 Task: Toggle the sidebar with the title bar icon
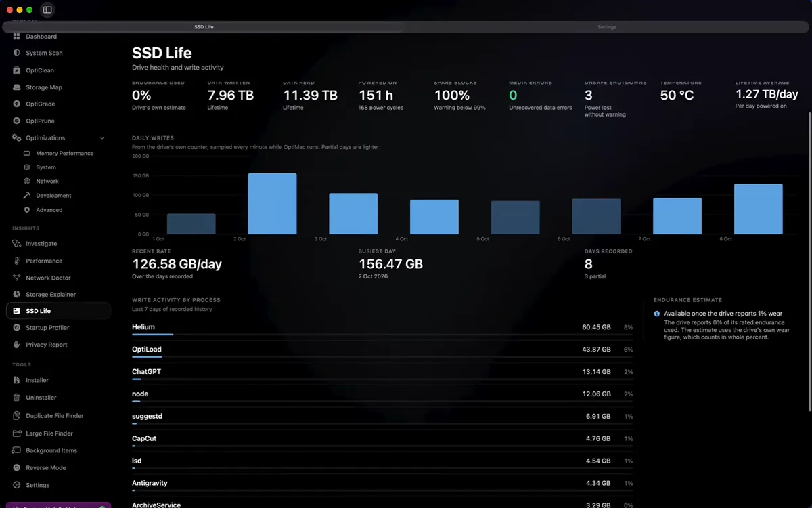(47, 9)
